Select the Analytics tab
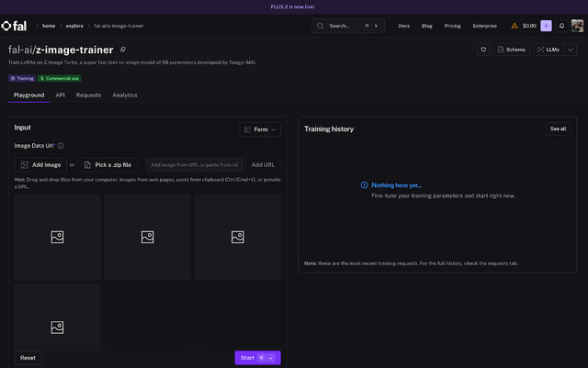Viewport: 588px width, 368px height. click(125, 95)
